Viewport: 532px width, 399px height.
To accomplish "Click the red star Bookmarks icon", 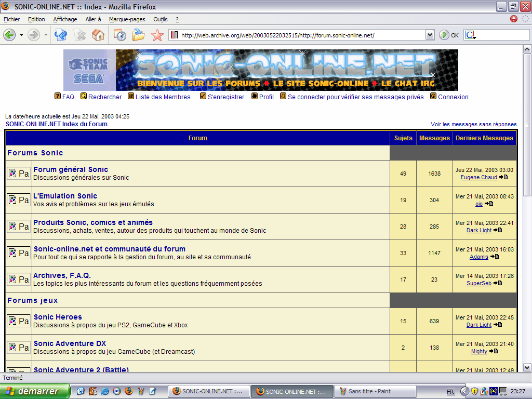I will [157, 35].
